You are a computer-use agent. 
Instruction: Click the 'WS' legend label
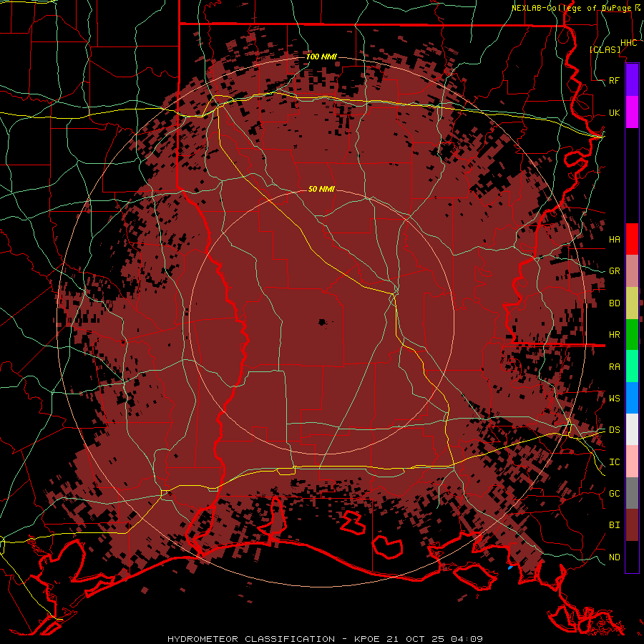click(x=614, y=398)
